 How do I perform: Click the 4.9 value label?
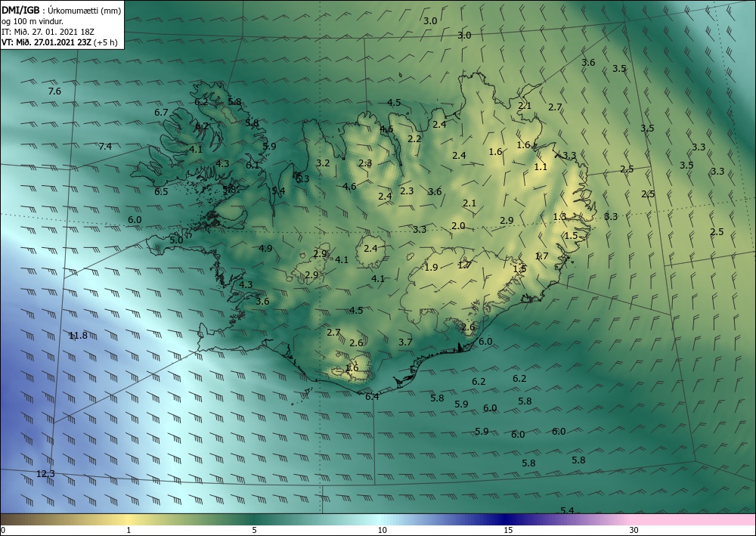(x=265, y=249)
